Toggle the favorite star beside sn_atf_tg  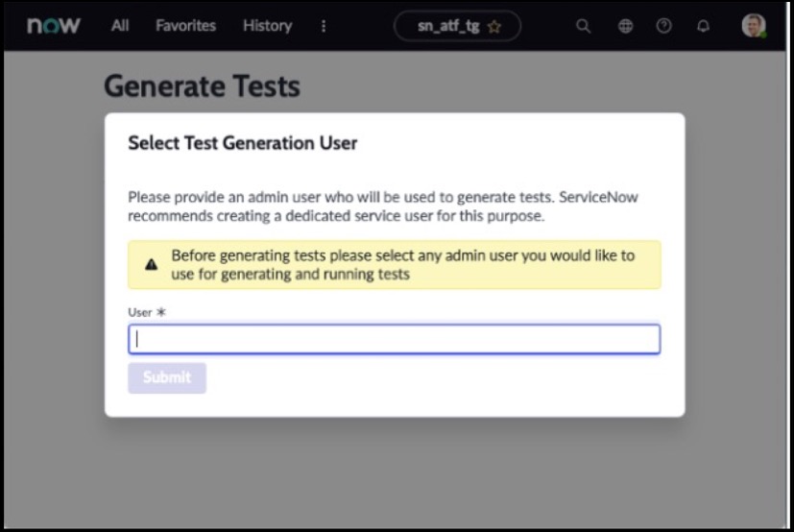494,27
